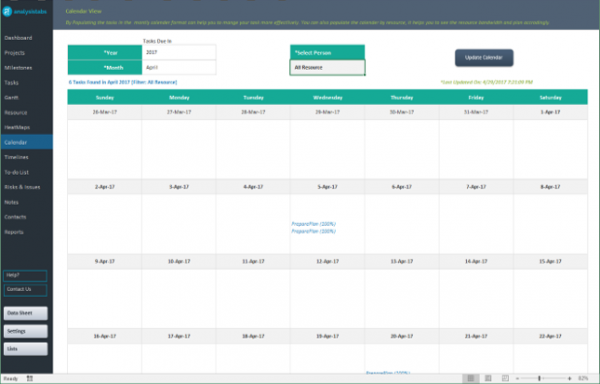
Task: Select the 22-Apr-17 date cell
Action: coord(550,336)
